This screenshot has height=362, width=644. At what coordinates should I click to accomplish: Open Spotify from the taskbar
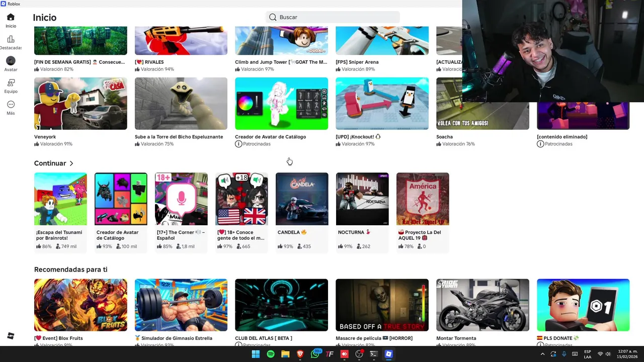[271, 354]
